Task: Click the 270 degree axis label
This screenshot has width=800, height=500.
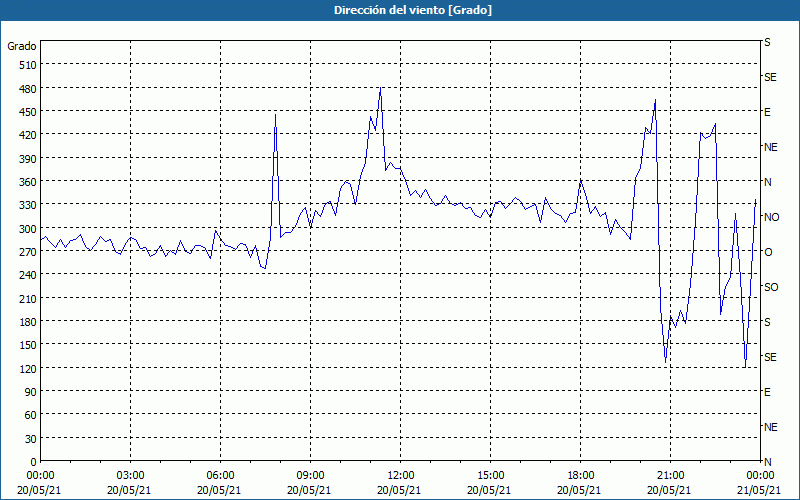Action: [28, 252]
